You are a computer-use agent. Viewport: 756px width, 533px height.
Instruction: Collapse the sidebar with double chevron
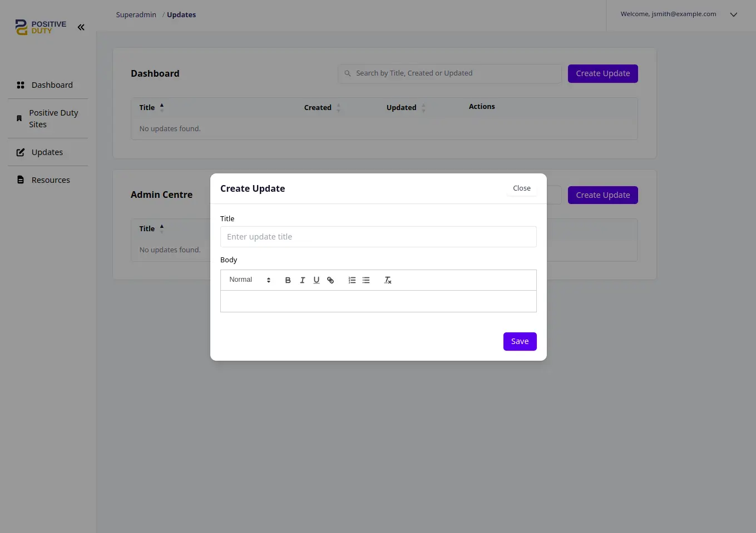click(81, 27)
